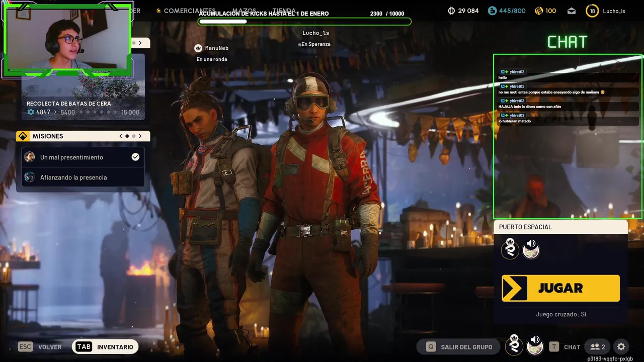Click the yhiret03 badge above the hello message
644x362 pixels.
(512, 72)
